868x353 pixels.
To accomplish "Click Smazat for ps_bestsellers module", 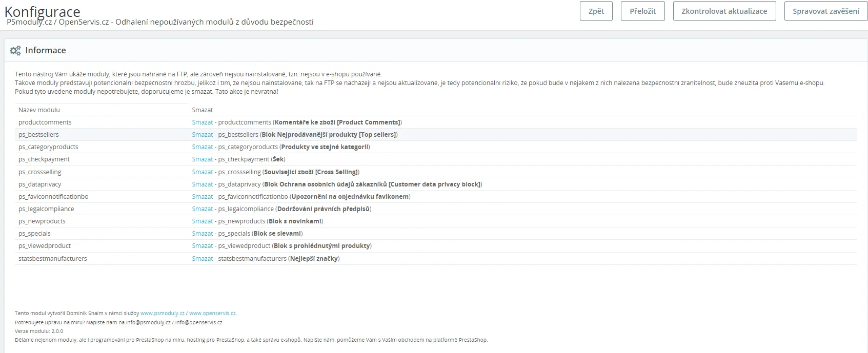I will (x=202, y=135).
